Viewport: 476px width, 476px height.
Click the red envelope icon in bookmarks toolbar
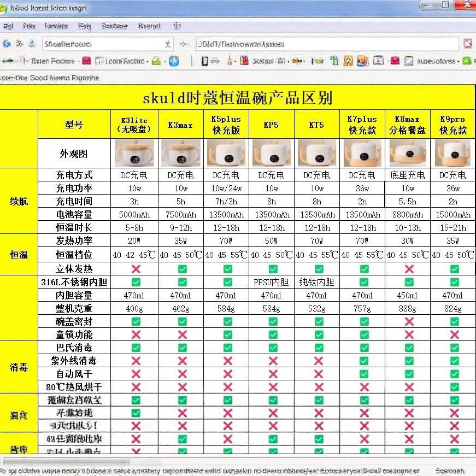tap(395, 61)
